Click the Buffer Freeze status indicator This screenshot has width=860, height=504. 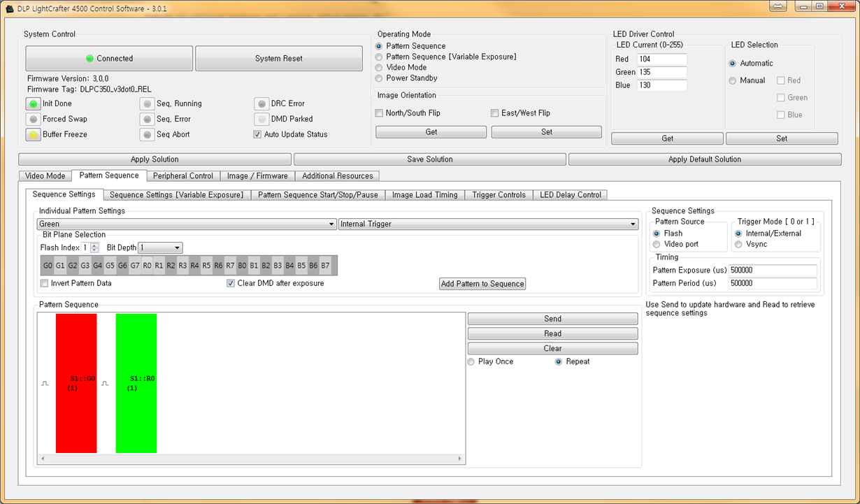pyautogui.click(x=33, y=134)
